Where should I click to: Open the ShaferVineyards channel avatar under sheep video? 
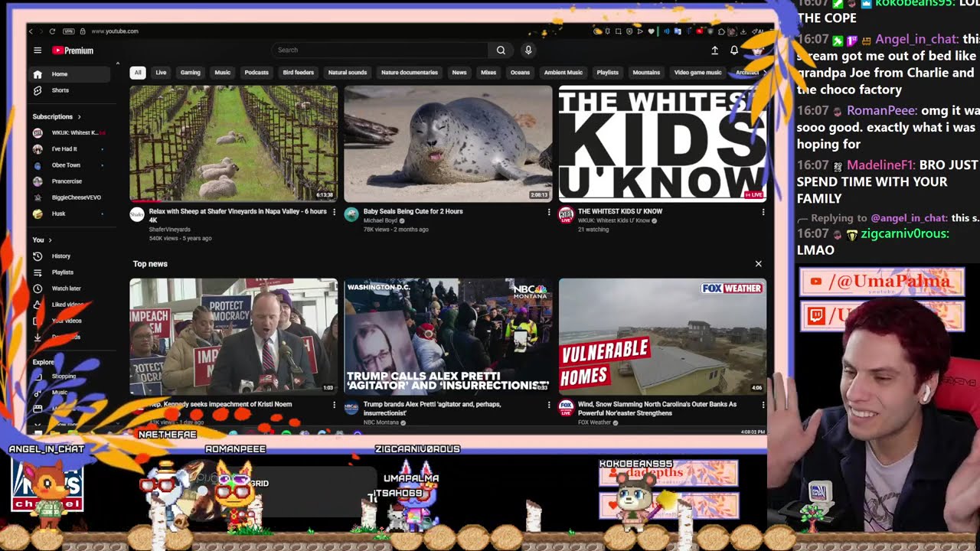137,215
